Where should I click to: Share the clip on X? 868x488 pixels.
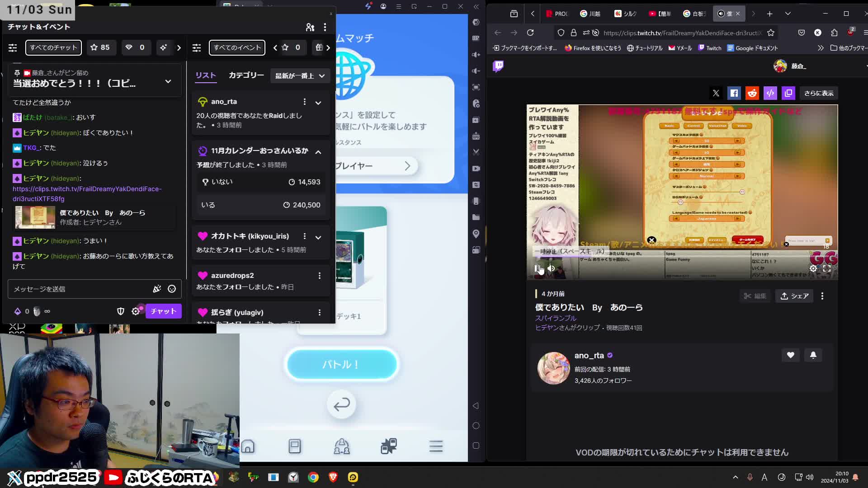pyautogui.click(x=716, y=93)
